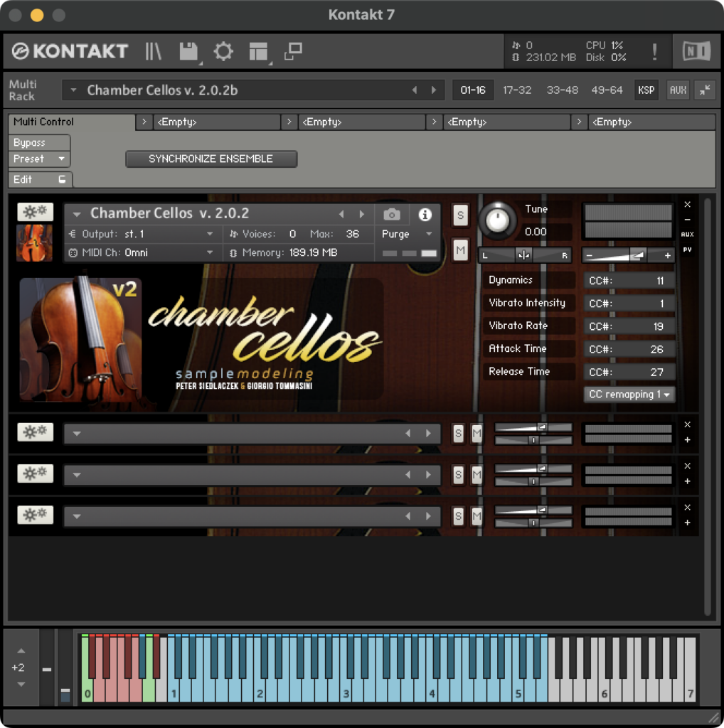Click the small cello thumbnail icon
Image resolution: width=724 pixels, height=728 pixels.
[x=34, y=243]
